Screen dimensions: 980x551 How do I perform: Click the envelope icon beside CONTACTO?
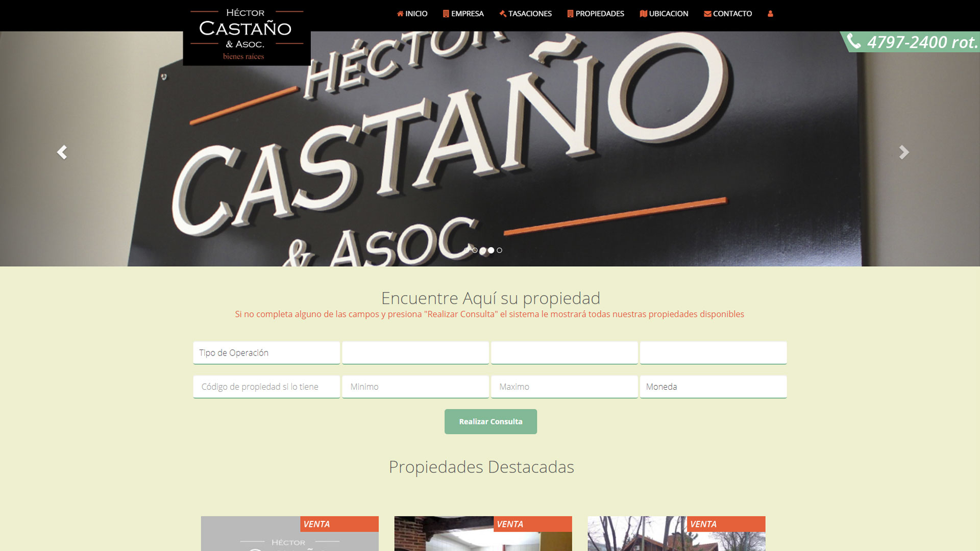707,14
